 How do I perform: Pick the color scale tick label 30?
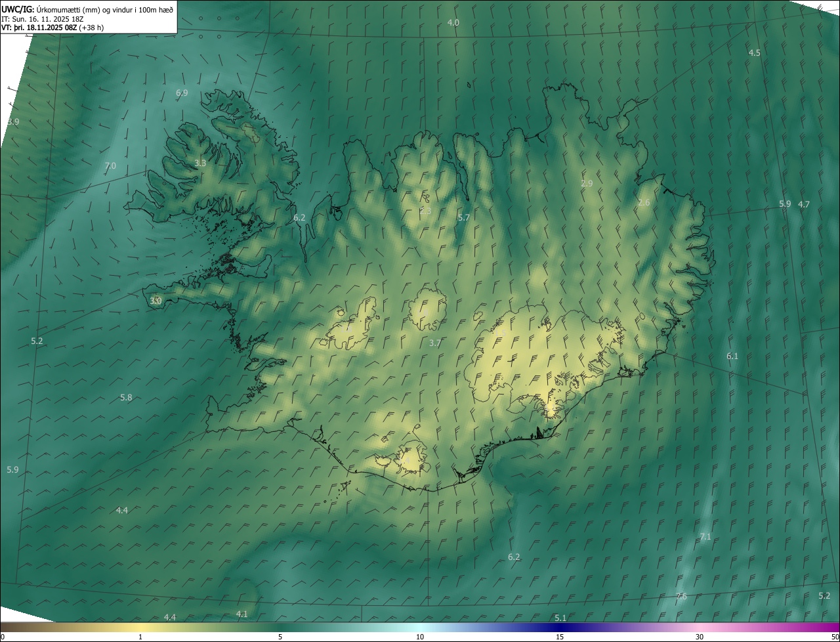[700, 637]
